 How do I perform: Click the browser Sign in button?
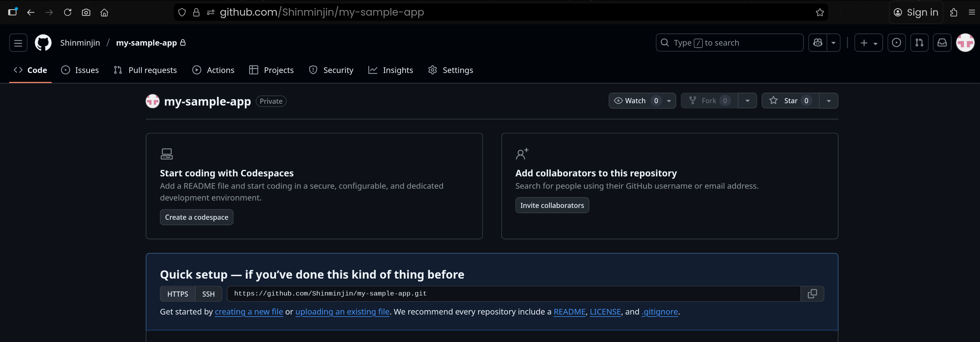(x=916, y=12)
